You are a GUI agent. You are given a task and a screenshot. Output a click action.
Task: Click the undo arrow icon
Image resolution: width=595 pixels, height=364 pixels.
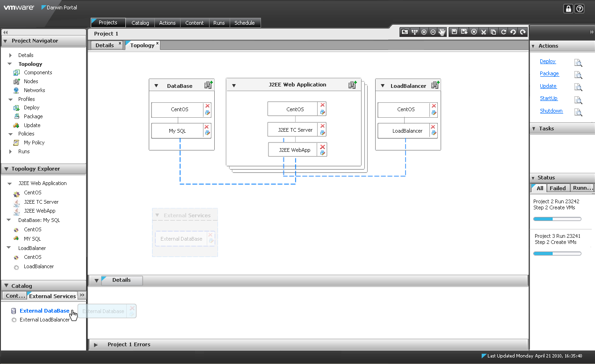tap(513, 32)
